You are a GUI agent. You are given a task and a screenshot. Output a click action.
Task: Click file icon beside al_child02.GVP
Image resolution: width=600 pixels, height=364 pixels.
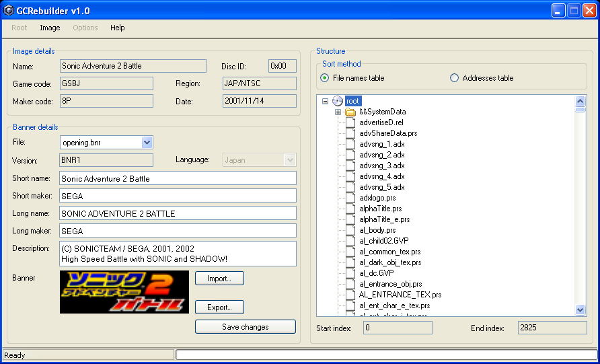click(x=350, y=241)
